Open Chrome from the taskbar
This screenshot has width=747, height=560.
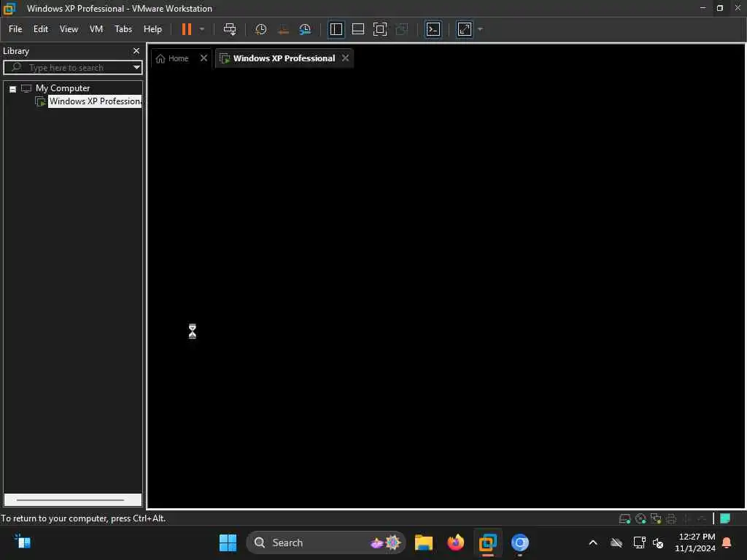[x=519, y=542]
